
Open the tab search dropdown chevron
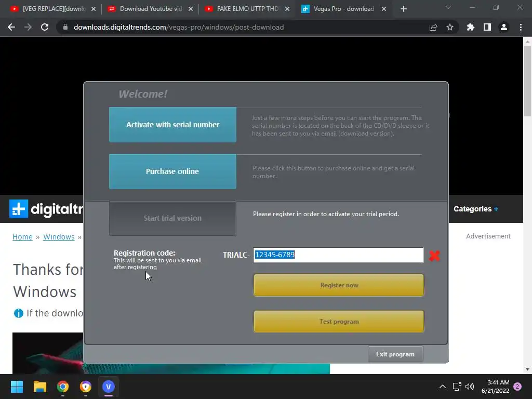(x=448, y=7)
